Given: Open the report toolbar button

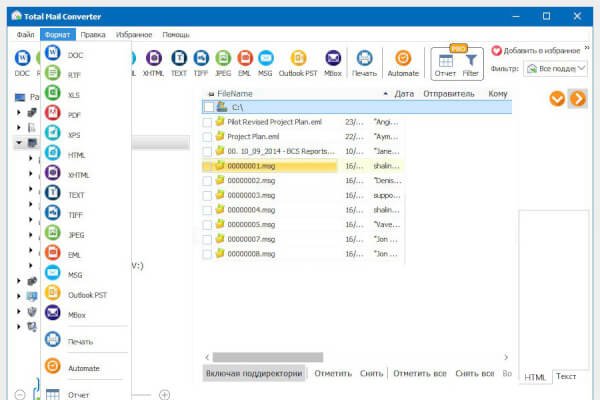Looking at the screenshot, I should (x=445, y=65).
